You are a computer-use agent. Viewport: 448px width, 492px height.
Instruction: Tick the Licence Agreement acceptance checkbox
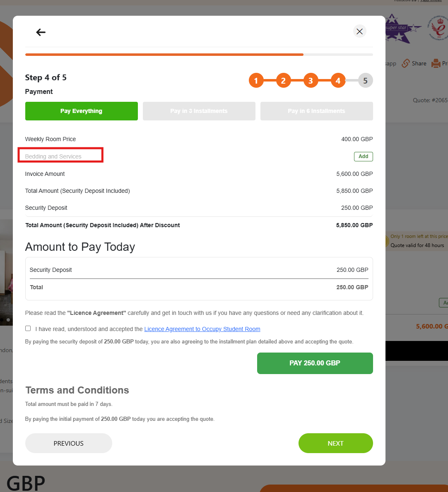tap(28, 329)
